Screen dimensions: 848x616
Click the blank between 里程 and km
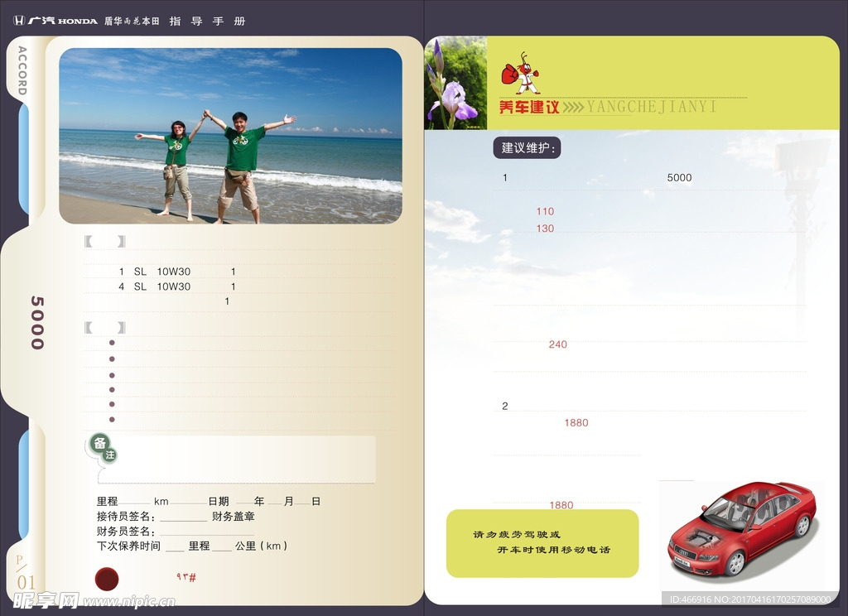tap(135, 502)
